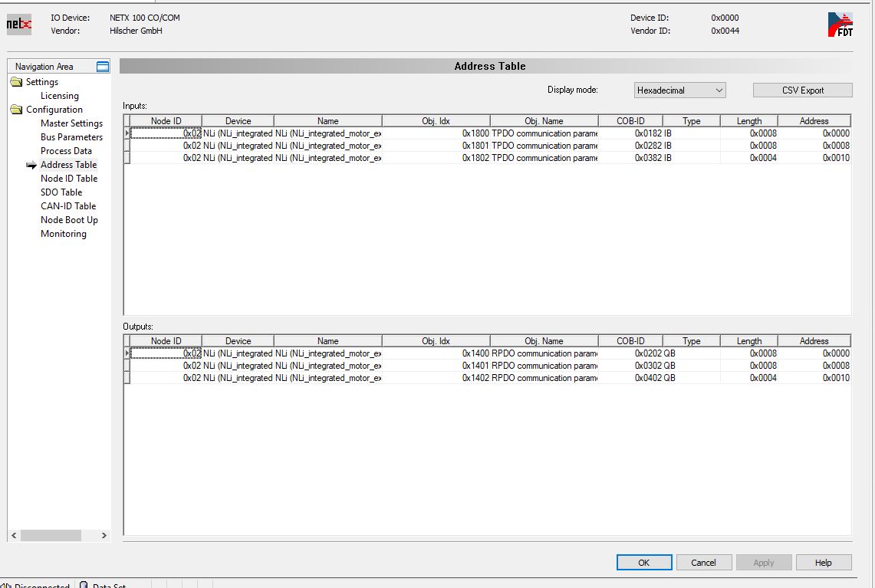Toggle the Navigation Area panel icon
Viewport: 875px width, 588px height.
pos(103,67)
